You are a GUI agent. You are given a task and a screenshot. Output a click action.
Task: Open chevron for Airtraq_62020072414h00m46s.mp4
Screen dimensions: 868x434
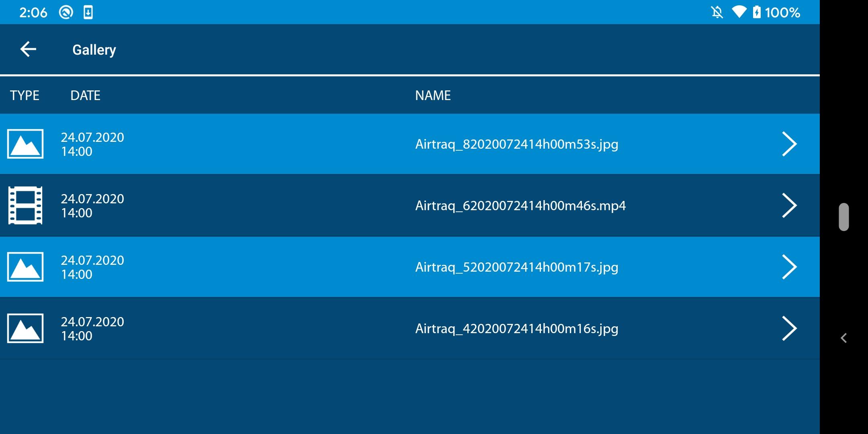click(x=789, y=205)
